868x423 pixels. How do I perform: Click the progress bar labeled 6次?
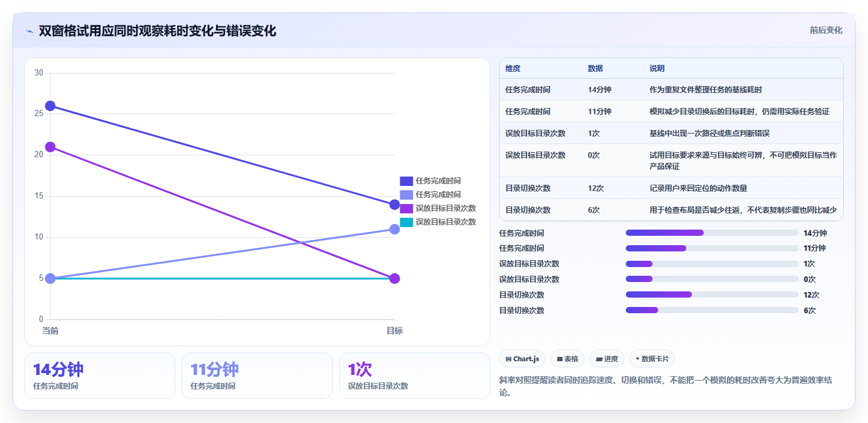point(712,310)
